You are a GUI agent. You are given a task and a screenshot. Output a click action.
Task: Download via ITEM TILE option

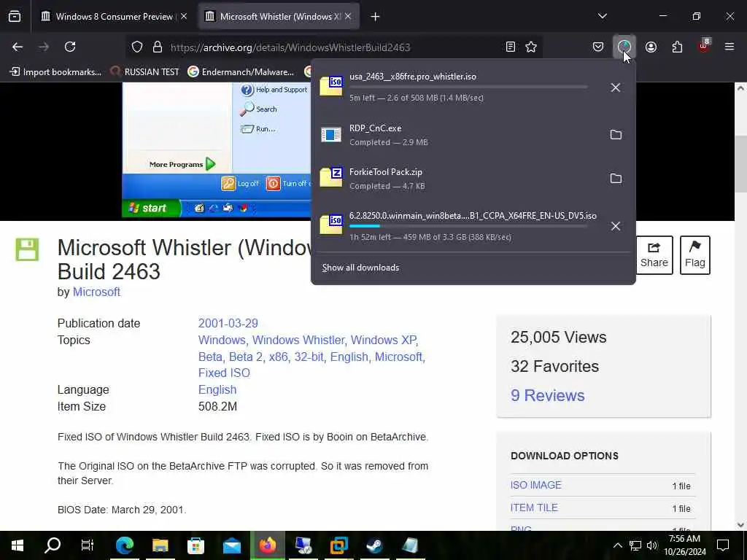tap(534, 507)
